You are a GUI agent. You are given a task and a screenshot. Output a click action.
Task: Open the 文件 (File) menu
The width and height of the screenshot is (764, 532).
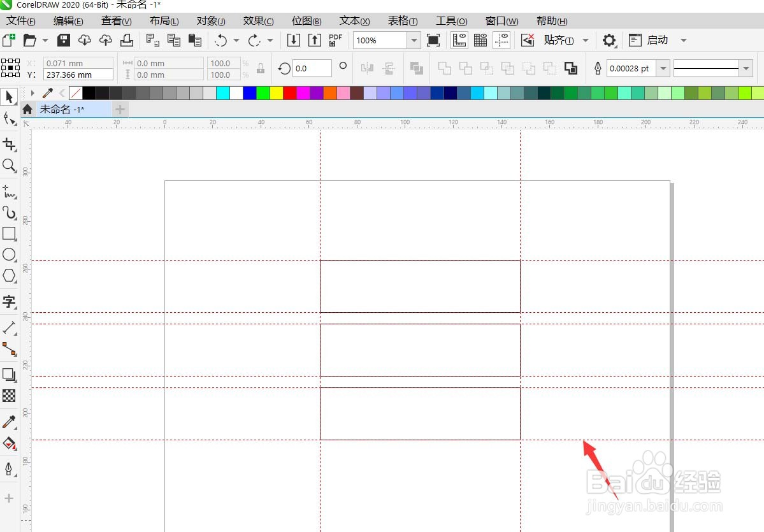[x=20, y=21]
